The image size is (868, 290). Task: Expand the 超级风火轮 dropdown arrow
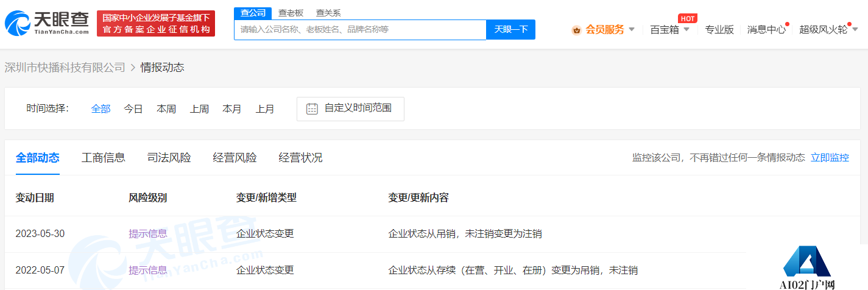[855, 29]
